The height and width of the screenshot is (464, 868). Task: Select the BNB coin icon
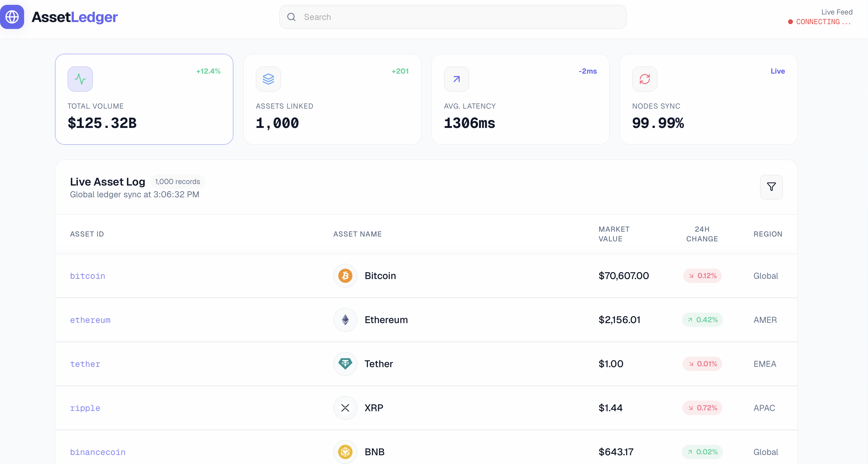345,452
